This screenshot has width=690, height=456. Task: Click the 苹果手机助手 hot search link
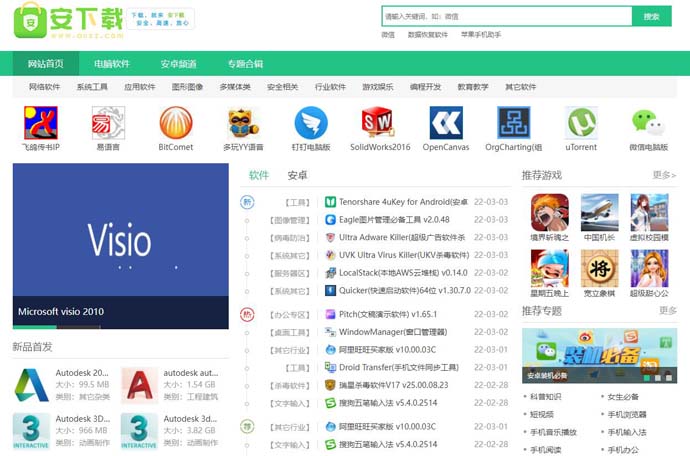click(x=481, y=34)
